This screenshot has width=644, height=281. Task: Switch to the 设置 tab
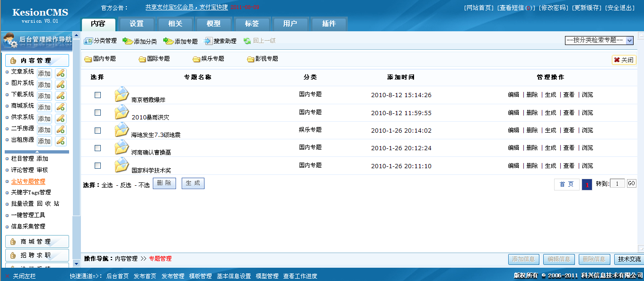(x=136, y=24)
